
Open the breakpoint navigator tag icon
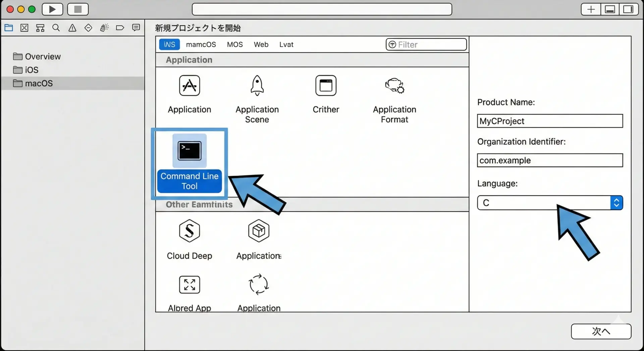(120, 28)
